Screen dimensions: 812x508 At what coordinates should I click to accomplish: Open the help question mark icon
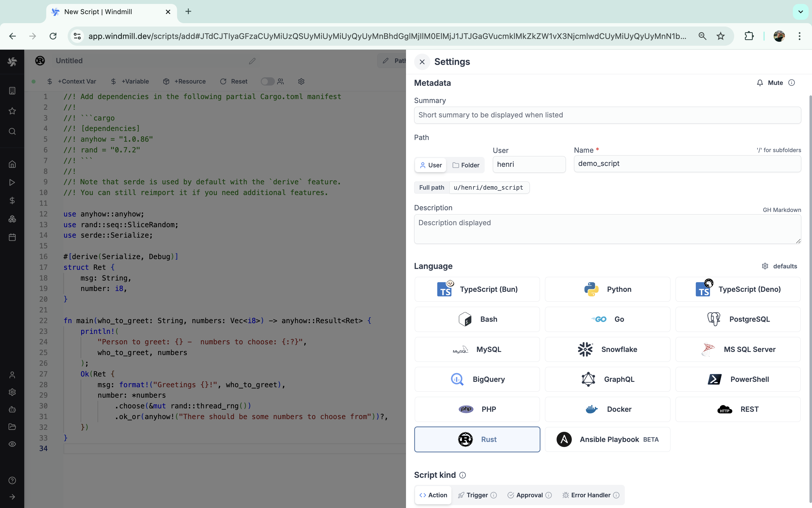[x=12, y=480]
